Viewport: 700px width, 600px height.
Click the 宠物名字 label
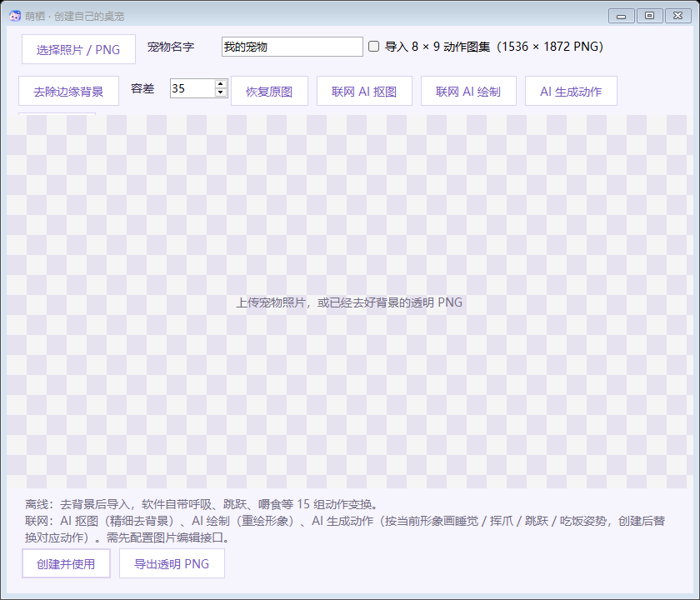171,47
